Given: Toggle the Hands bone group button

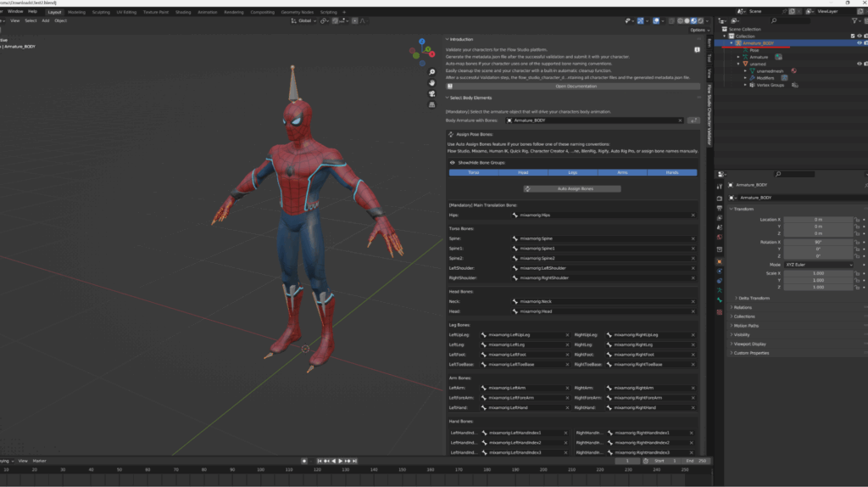Looking at the screenshot, I should pos(672,173).
